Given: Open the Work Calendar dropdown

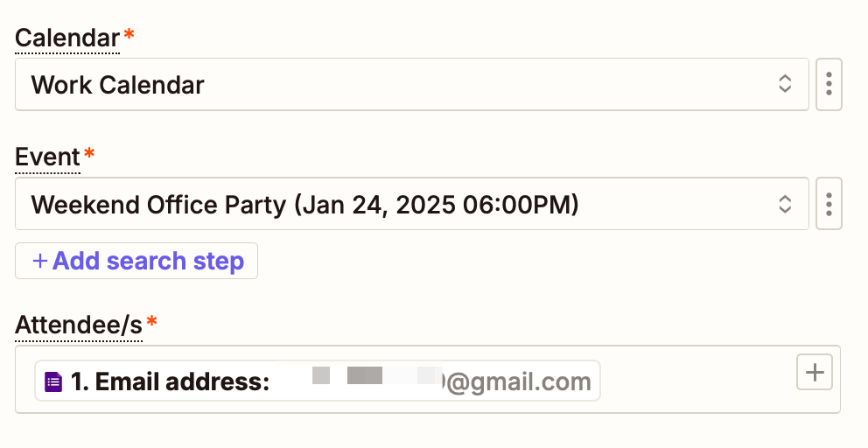Looking at the screenshot, I should [412, 84].
